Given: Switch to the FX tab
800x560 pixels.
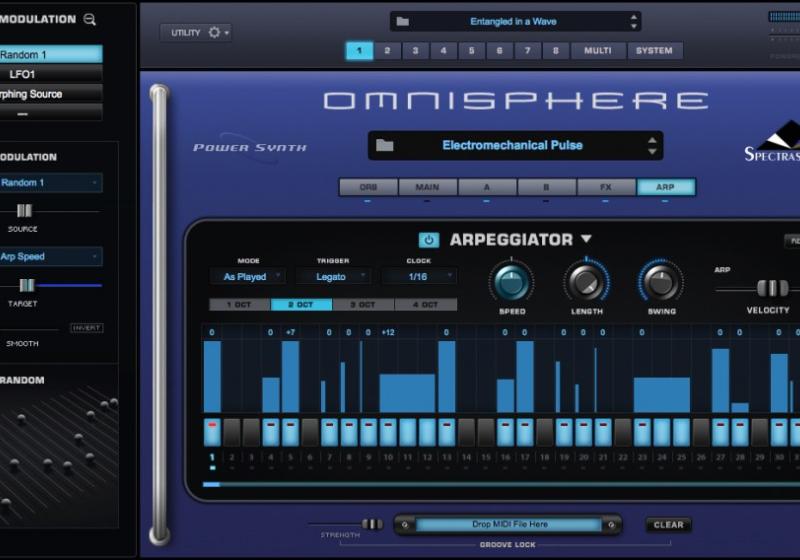Looking at the screenshot, I should tap(606, 187).
